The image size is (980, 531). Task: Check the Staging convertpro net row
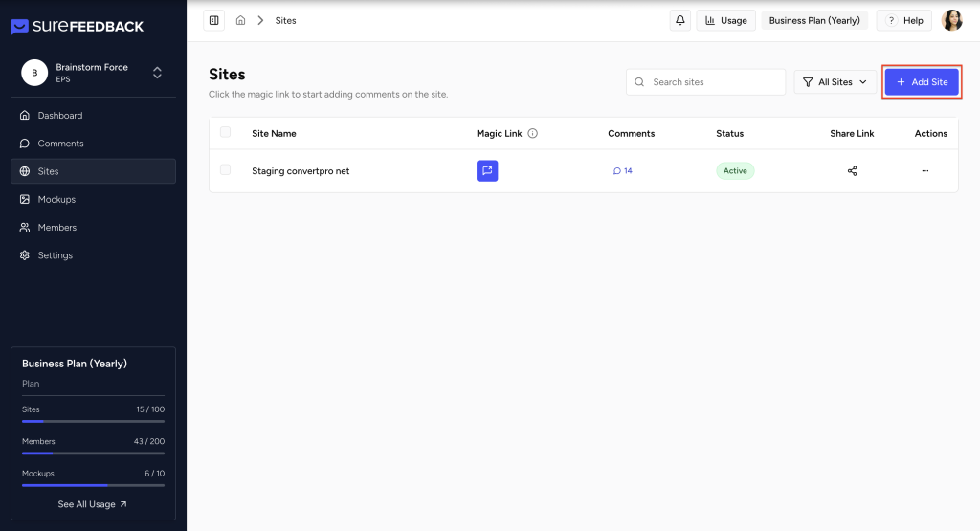(x=226, y=170)
